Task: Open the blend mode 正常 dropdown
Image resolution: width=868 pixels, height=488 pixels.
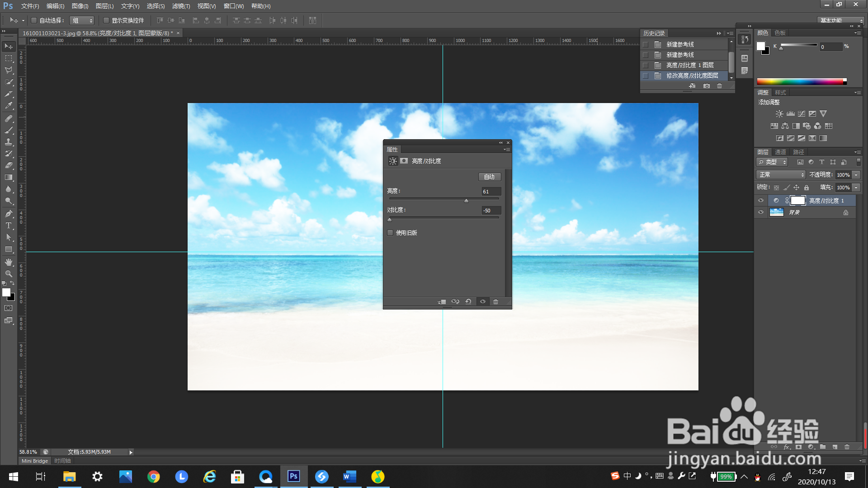Action: 781,175
